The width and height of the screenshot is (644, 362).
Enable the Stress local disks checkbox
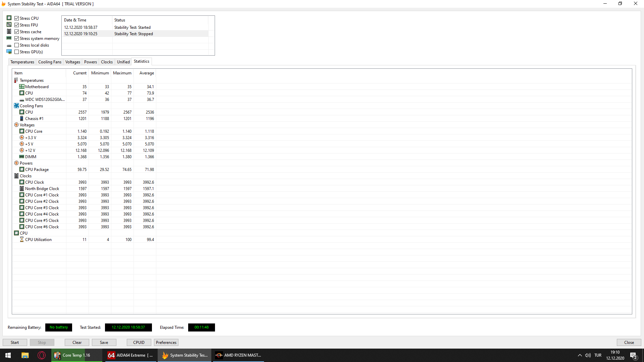[17, 45]
